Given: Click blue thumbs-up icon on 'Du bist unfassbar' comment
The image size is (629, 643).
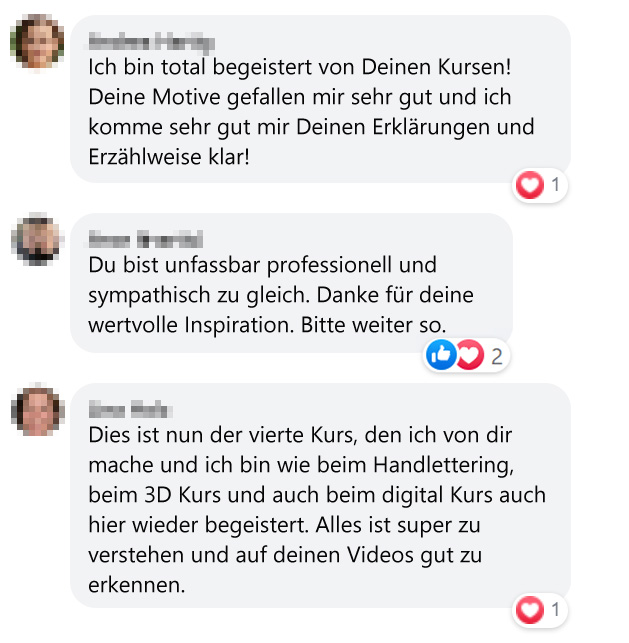Looking at the screenshot, I should (441, 355).
